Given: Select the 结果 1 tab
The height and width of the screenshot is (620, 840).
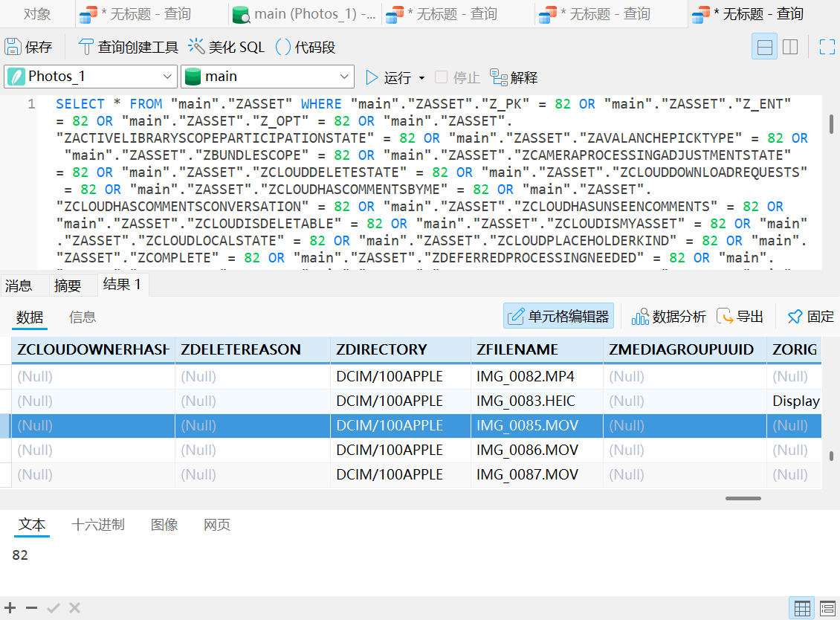Looking at the screenshot, I should [122, 284].
